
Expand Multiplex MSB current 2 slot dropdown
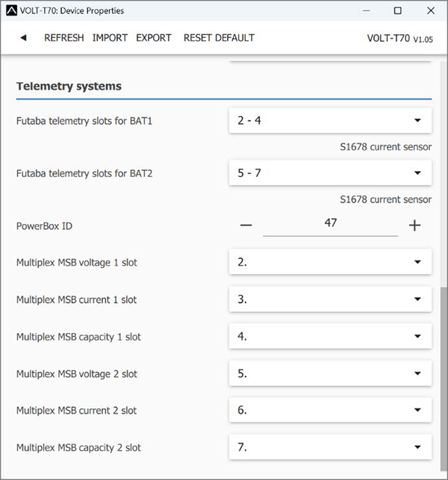tap(330, 410)
